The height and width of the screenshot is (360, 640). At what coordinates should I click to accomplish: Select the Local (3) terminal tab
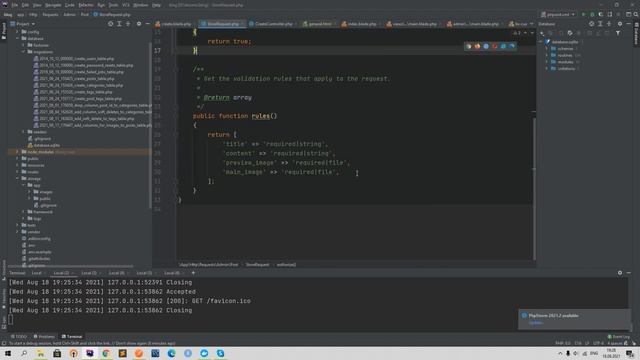[89, 273]
